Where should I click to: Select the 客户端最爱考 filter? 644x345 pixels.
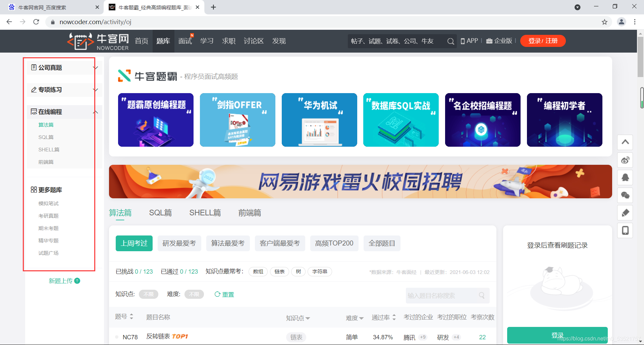click(280, 243)
